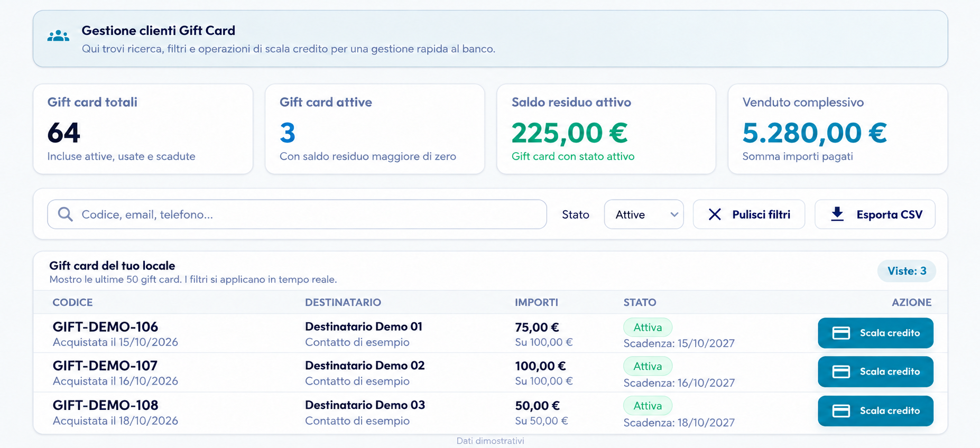Click the DESTINATARIO column header

[343, 302]
